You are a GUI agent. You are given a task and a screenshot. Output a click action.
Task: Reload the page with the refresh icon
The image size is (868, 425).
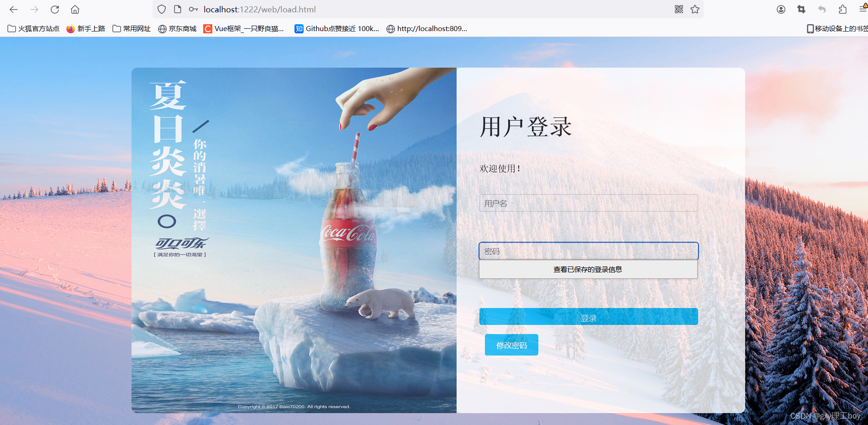[55, 9]
